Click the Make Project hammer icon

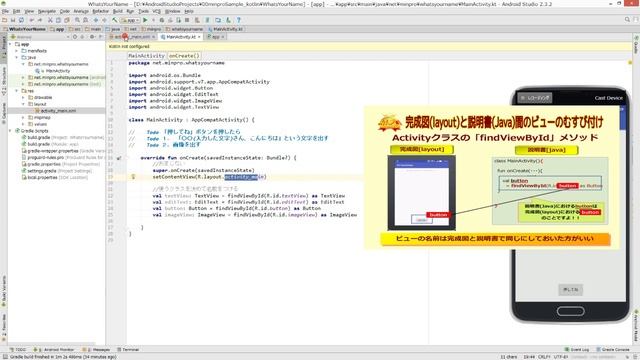[x=115, y=20]
